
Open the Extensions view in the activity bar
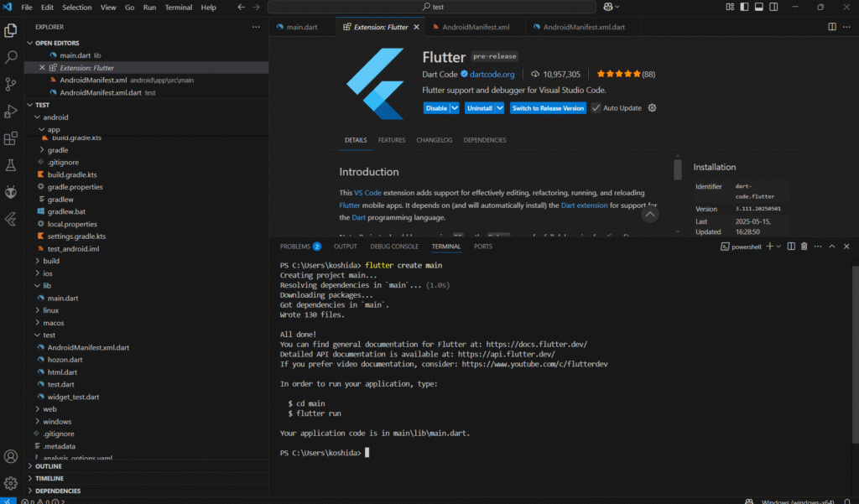pos(10,138)
